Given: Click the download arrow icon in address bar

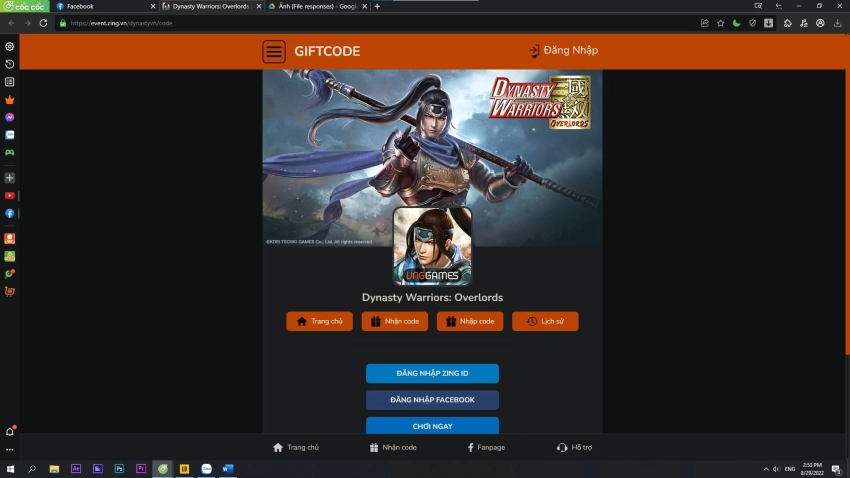Looking at the screenshot, I should (x=769, y=23).
